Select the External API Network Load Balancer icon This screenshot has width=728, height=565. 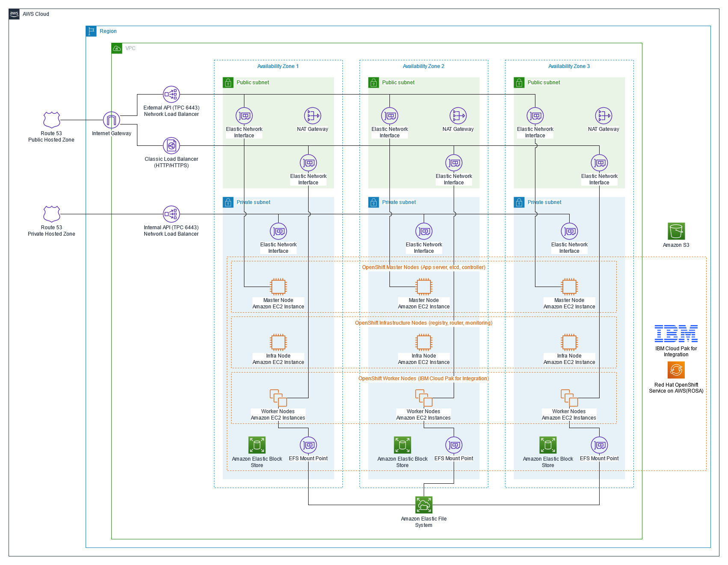[171, 94]
